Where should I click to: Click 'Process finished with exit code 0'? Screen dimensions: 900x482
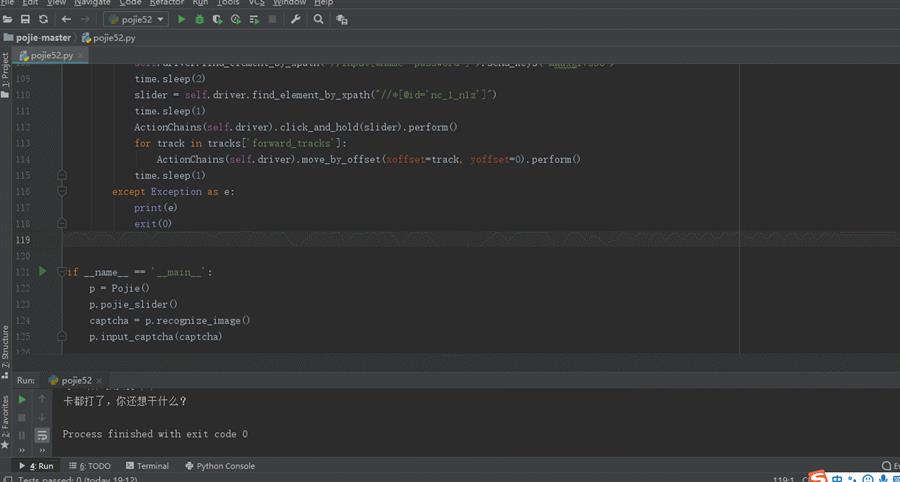pyautogui.click(x=155, y=434)
